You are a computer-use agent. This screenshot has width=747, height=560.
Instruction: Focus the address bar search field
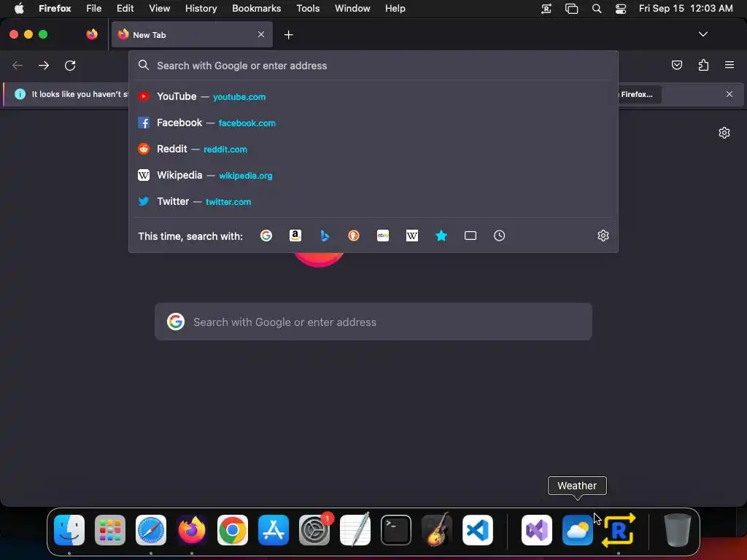click(373, 66)
